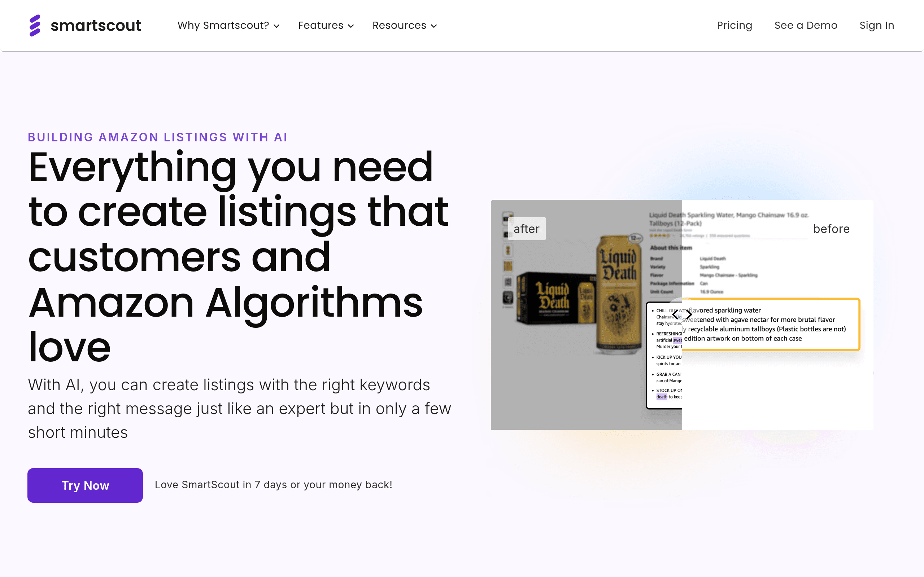Click the chevron beside Why Smartscout?
The image size is (924, 577).
[277, 26]
